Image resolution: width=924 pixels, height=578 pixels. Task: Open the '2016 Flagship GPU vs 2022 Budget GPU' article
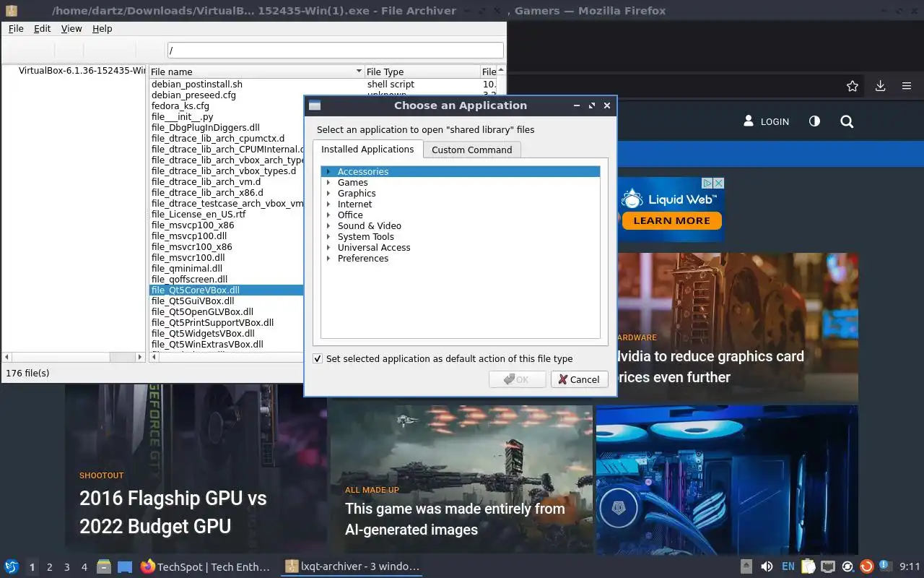[173, 512]
